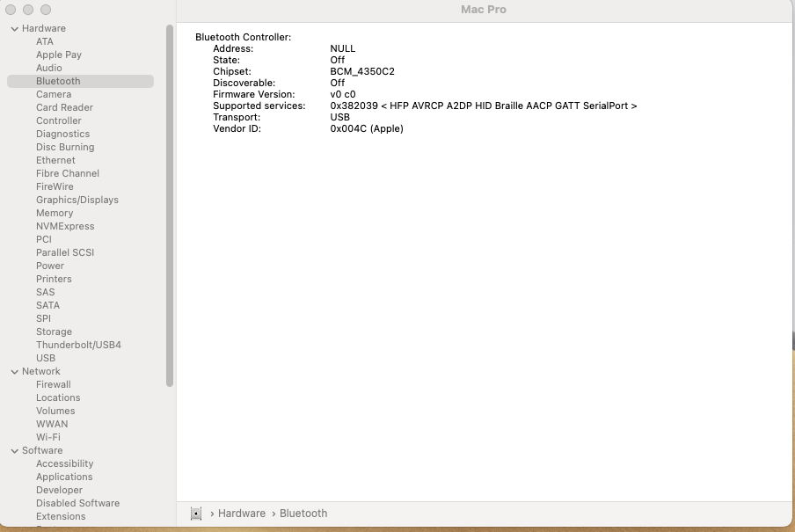The width and height of the screenshot is (795, 532).
Task: Open USB in the hardware list
Action: pos(46,358)
